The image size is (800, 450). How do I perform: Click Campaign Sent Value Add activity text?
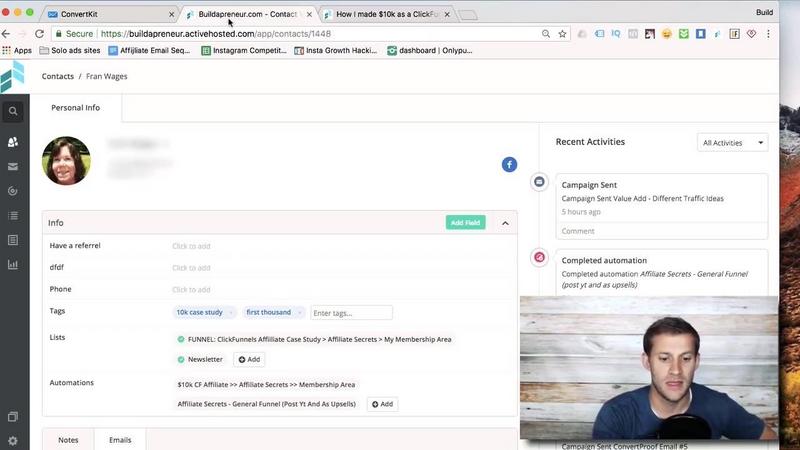tap(642, 198)
